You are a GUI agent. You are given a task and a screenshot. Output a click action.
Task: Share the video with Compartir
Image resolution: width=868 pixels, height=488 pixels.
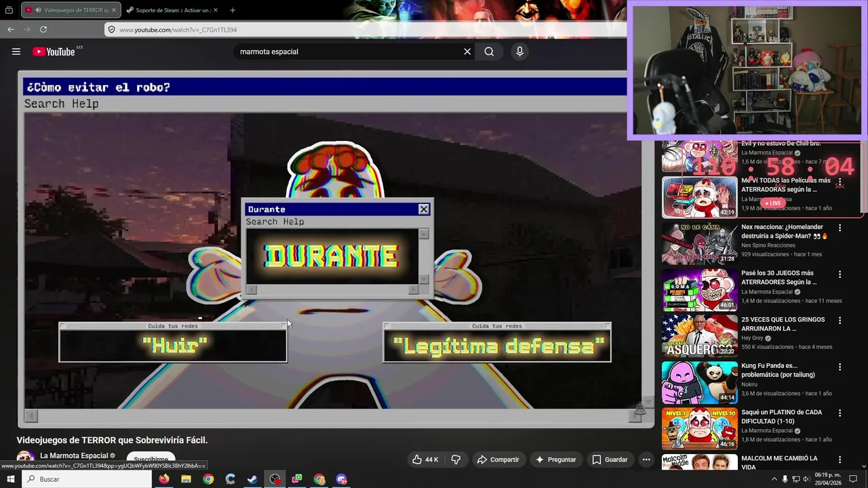point(498,460)
